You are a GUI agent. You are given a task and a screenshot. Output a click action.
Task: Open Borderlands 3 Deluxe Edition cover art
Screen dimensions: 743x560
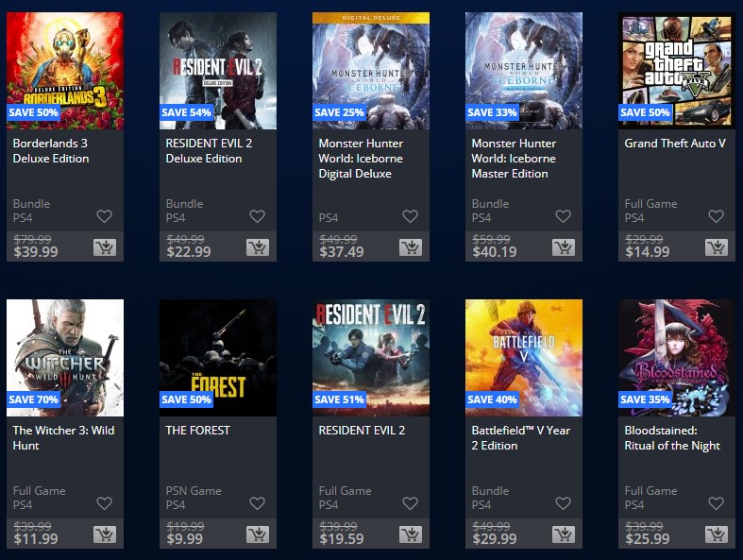[65, 71]
